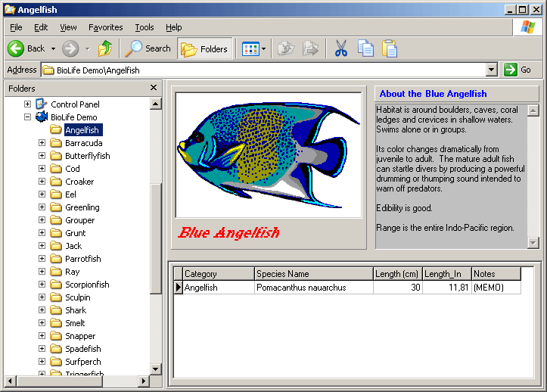The width and height of the screenshot is (547, 392).
Task: Click the folder tree scroll down arrow
Action: 156,369
